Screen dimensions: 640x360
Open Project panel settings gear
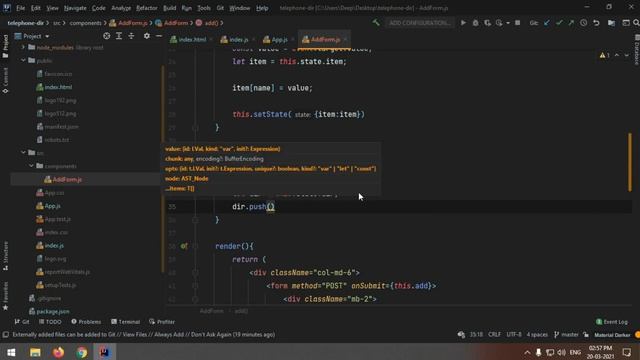[x=147, y=36]
